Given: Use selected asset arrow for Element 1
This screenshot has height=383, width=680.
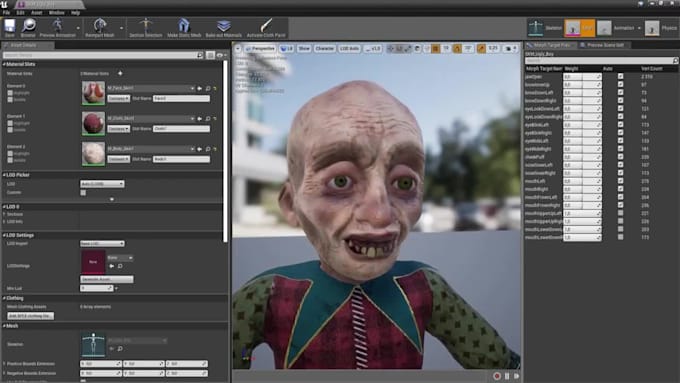Looking at the screenshot, I should [199, 118].
